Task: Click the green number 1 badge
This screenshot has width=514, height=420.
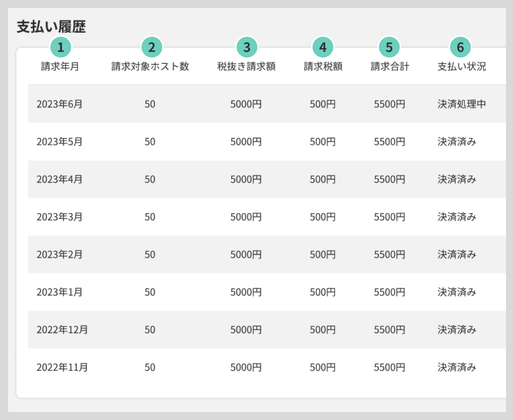Action: tap(61, 48)
